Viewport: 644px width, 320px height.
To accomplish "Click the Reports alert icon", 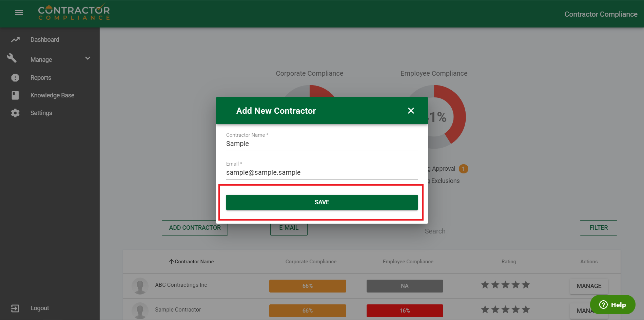I will point(15,78).
